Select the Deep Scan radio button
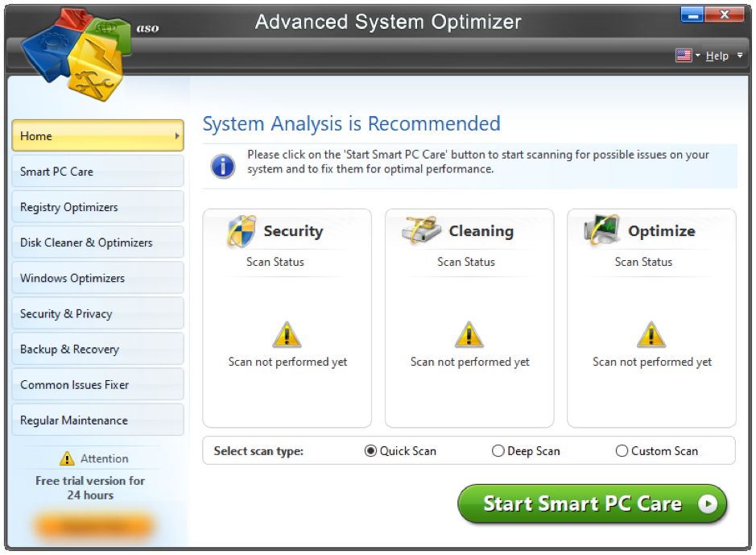 click(x=498, y=451)
